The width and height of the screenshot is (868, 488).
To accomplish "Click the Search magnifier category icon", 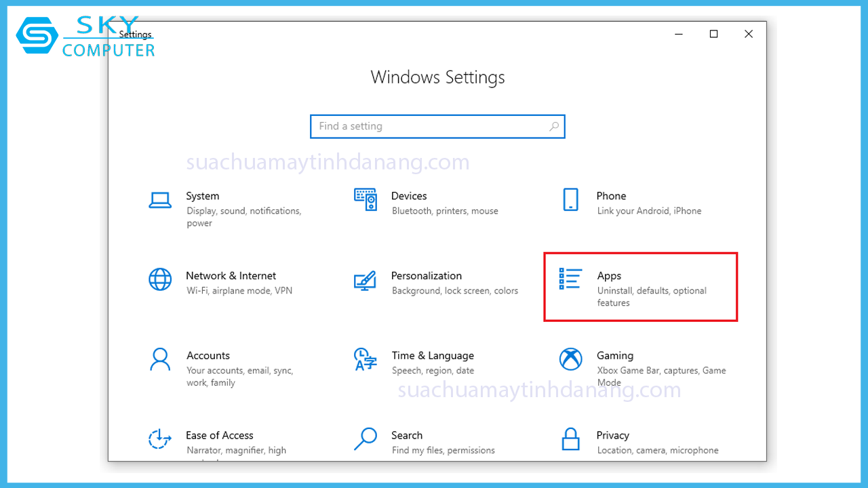I will tap(366, 439).
